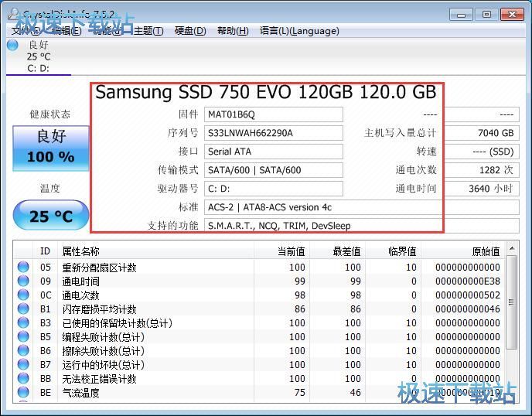Click the disk status orb above C: D:
The image size is (532, 416).
12,45
